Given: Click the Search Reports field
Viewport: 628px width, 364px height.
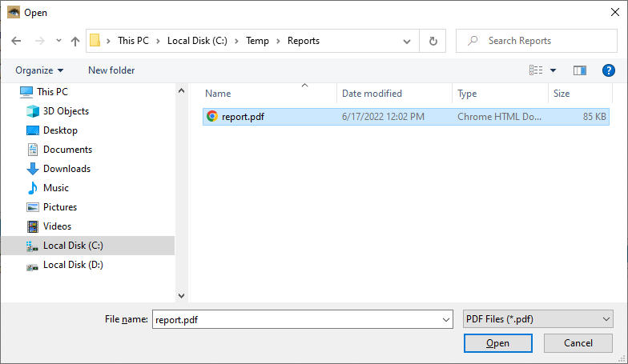Looking at the screenshot, I should point(537,41).
